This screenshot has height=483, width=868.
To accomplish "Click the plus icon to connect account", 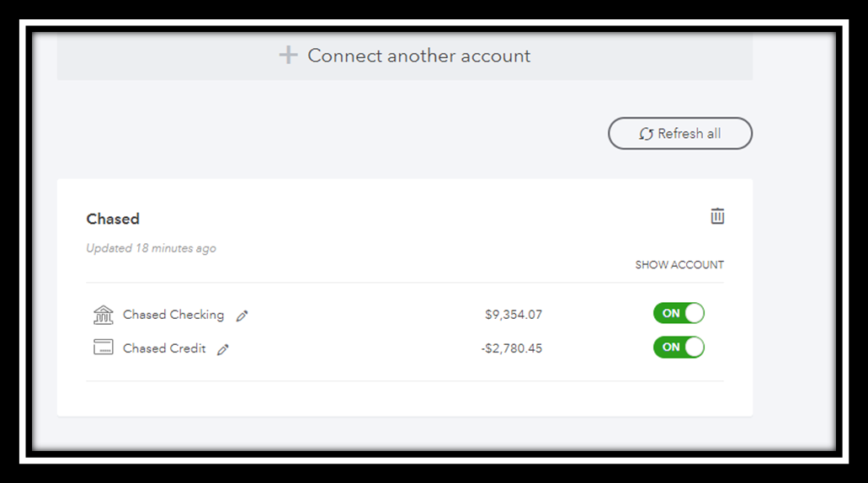I will 288,55.
